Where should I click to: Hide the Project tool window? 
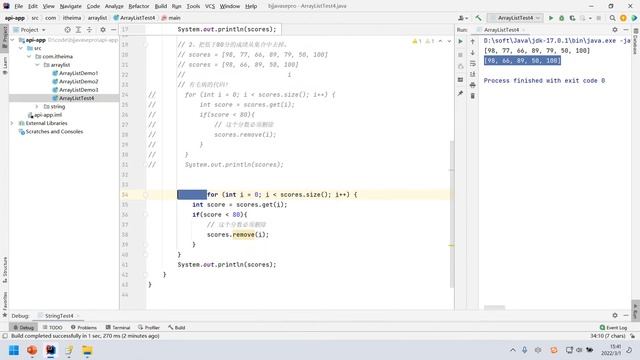113,30
